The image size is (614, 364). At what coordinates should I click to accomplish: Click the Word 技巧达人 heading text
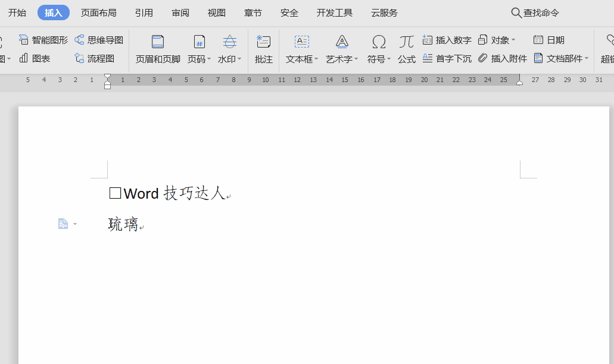[x=174, y=193]
